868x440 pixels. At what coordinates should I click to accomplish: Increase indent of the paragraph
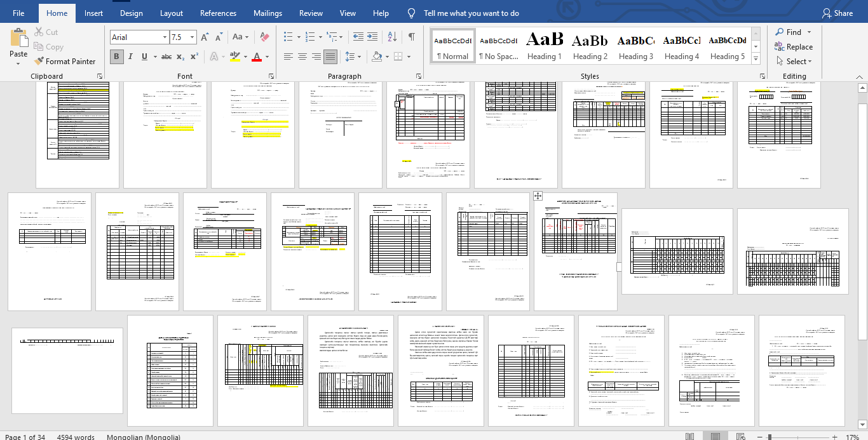coord(373,37)
